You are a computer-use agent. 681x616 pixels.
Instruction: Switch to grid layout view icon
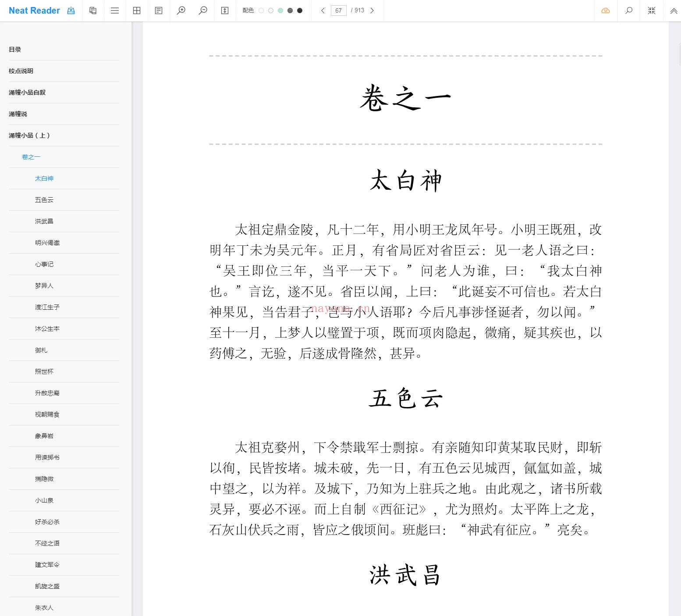pos(137,11)
